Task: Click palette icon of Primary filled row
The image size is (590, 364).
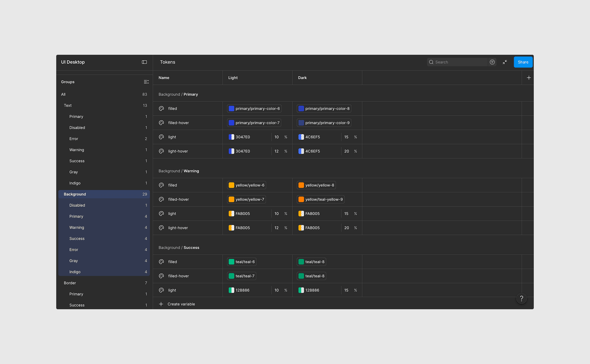Action: coord(161,109)
